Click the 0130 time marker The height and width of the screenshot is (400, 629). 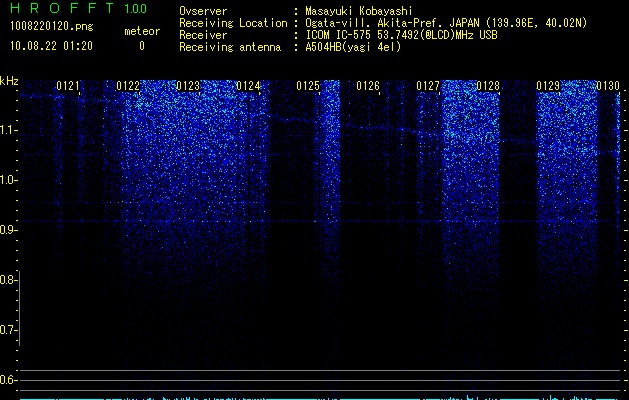[x=608, y=86]
